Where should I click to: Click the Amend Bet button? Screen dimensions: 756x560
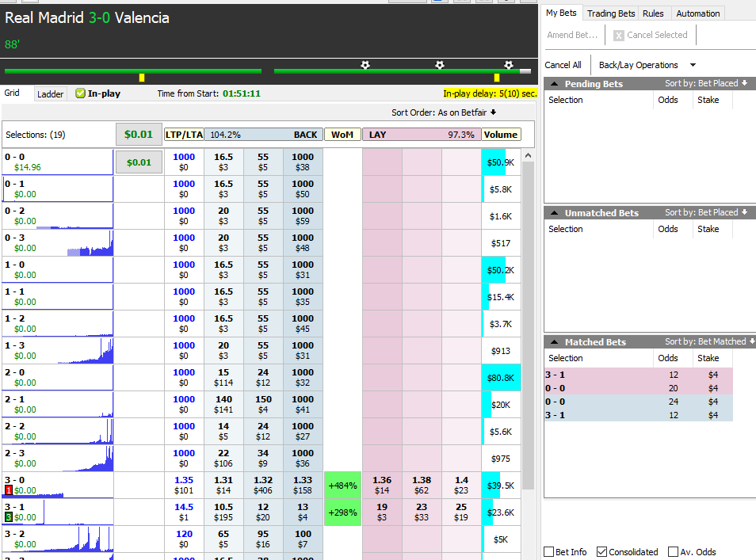click(572, 35)
